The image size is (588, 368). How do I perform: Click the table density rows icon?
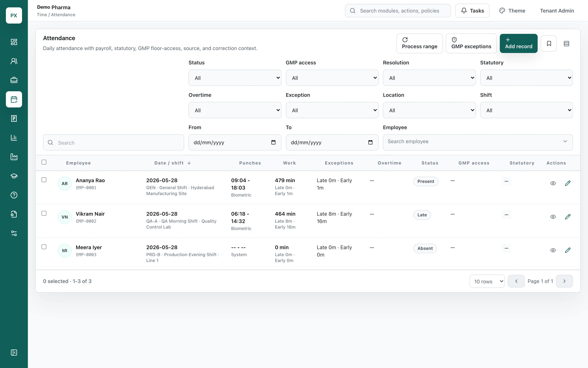566,44
